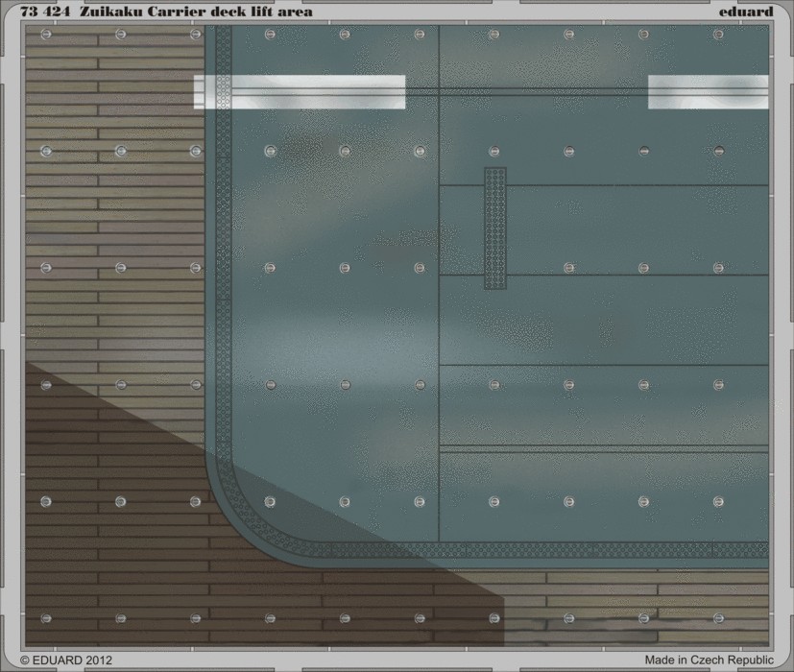Click the short vertical perforated strip in center
This screenshot has width=794, height=672.
[494, 228]
